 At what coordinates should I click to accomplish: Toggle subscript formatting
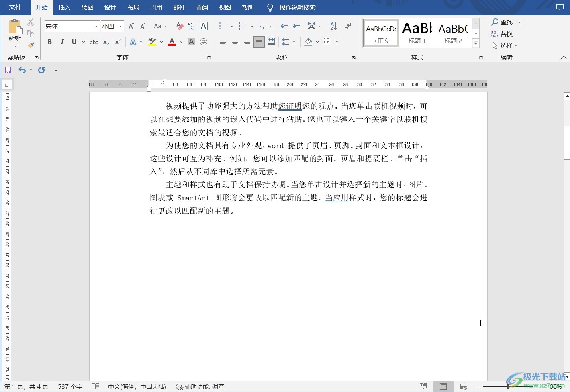click(106, 42)
